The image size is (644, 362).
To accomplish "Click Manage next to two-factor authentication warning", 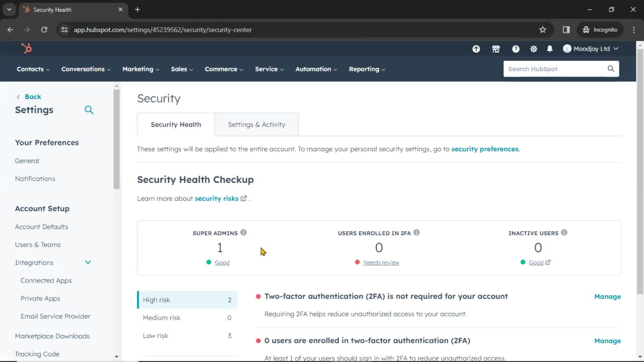I will point(607,297).
